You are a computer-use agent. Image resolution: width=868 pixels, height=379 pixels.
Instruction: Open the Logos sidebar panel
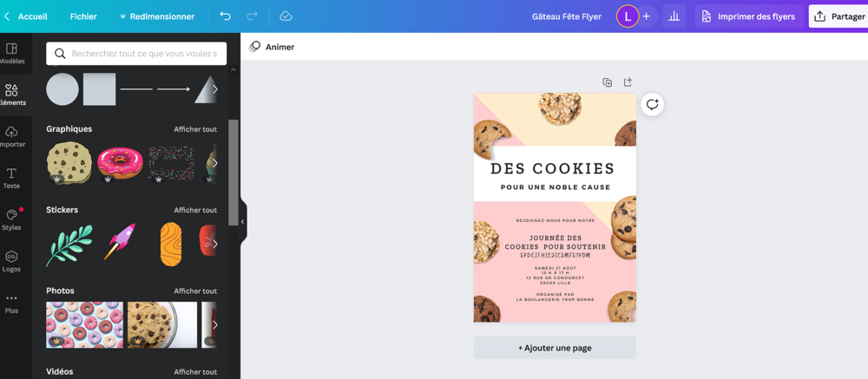click(x=11, y=261)
